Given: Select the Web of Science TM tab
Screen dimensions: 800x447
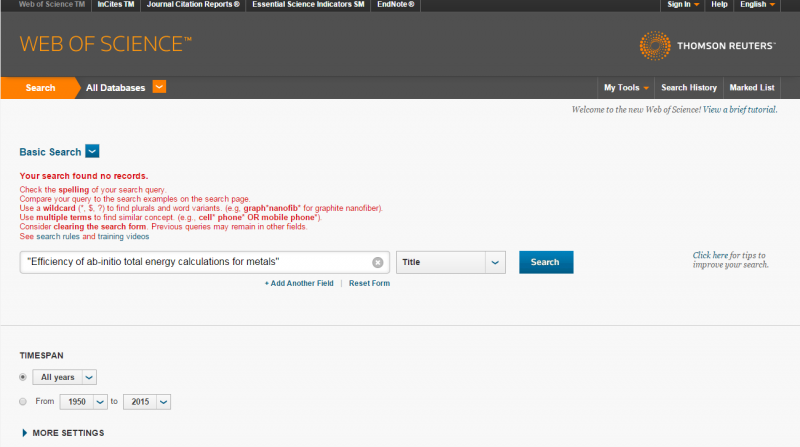Looking at the screenshot, I should coord(52,4).
